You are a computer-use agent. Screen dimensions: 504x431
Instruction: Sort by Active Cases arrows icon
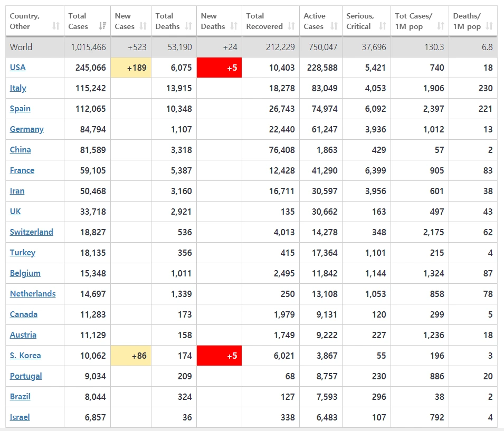click(334, 26)
